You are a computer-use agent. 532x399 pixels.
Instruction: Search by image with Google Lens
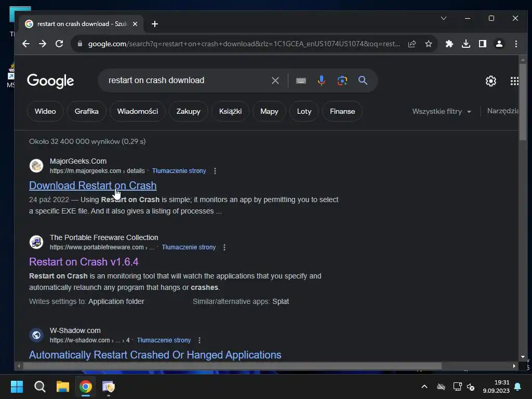342,81
